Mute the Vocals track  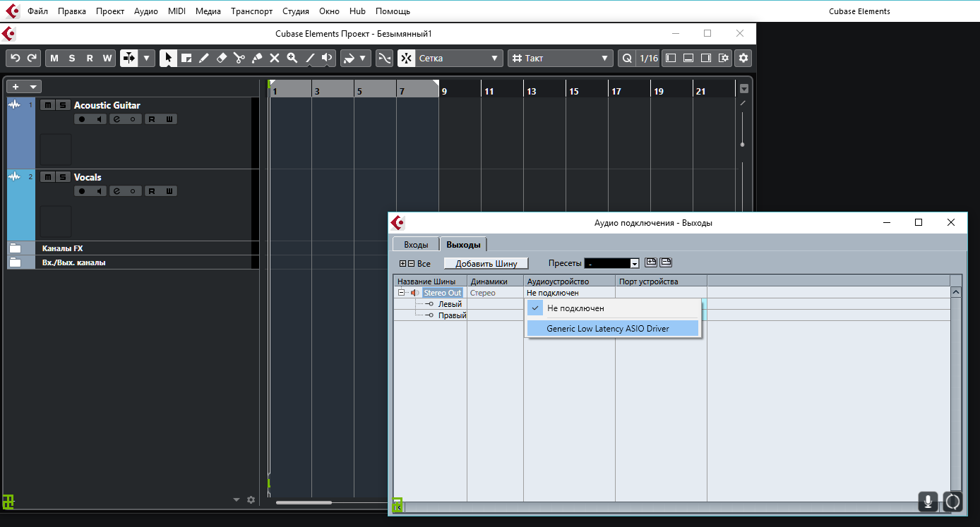[x=47, y=177]
